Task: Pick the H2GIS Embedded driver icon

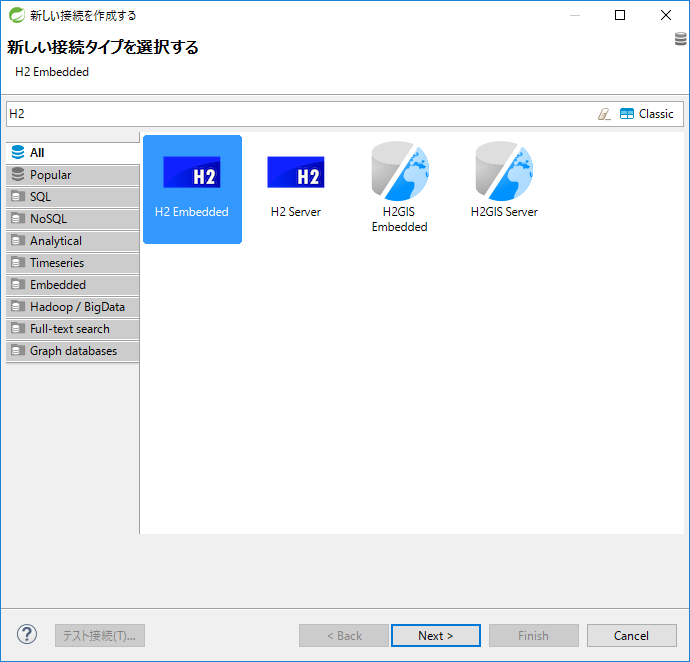Action: [400, 172]
